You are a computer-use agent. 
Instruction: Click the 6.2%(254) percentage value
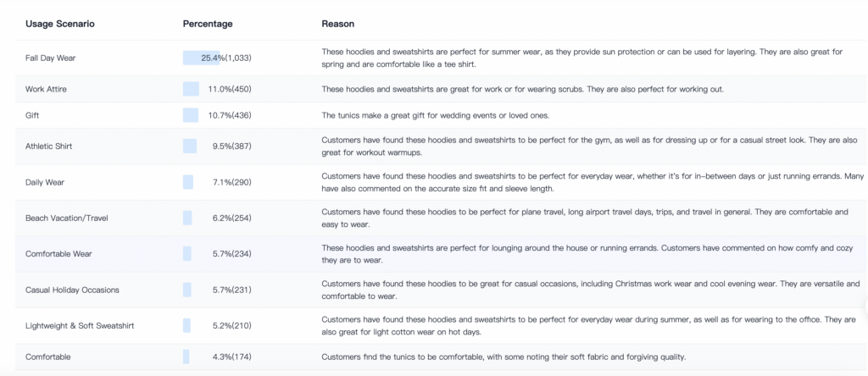click(231, 218)
